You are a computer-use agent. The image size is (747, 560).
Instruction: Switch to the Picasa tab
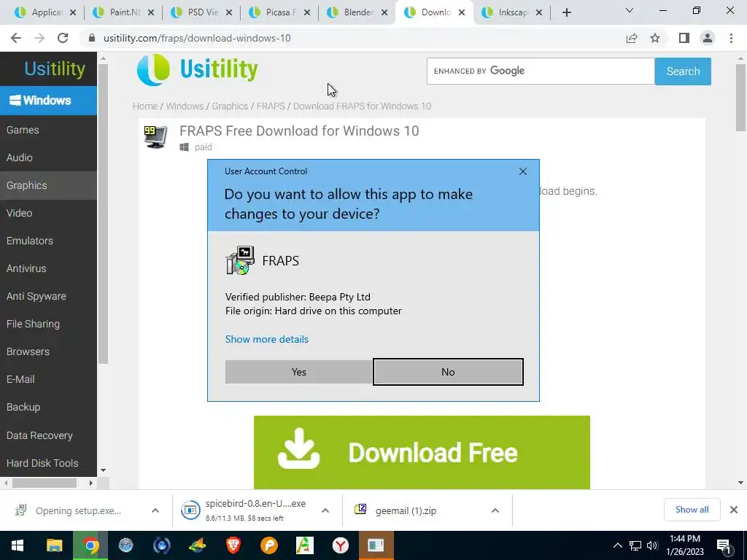point(279,12)
